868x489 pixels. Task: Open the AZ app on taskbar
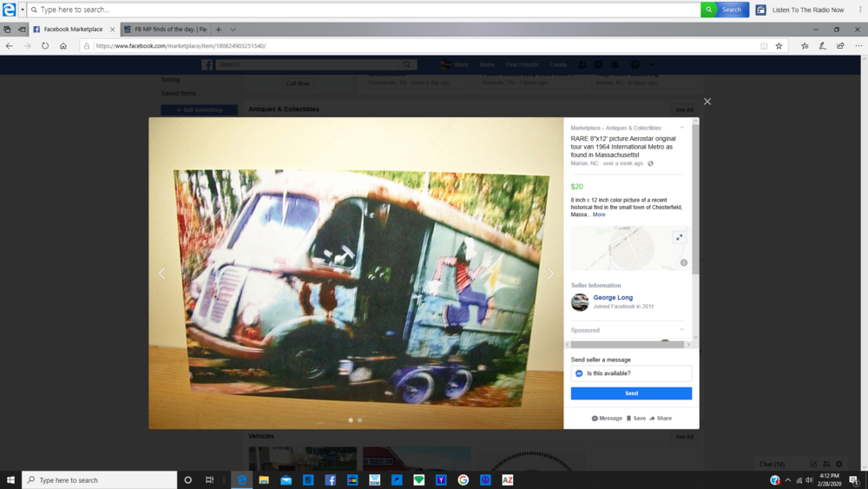coord(507,479)
